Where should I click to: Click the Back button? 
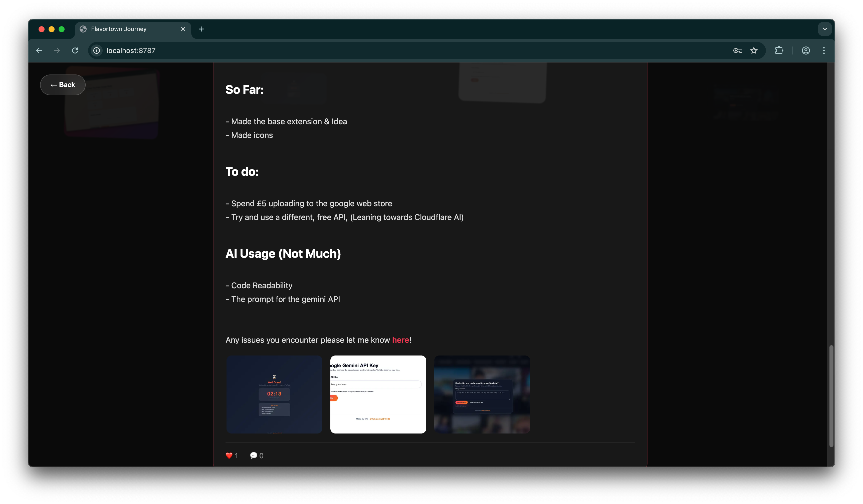(63, 85)
